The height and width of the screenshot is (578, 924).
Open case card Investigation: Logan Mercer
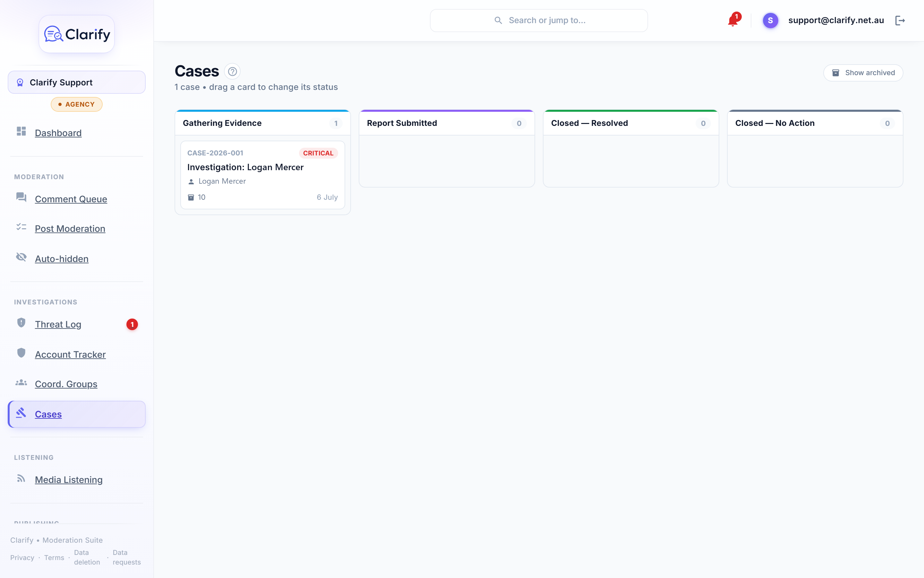tap(263, 175)
